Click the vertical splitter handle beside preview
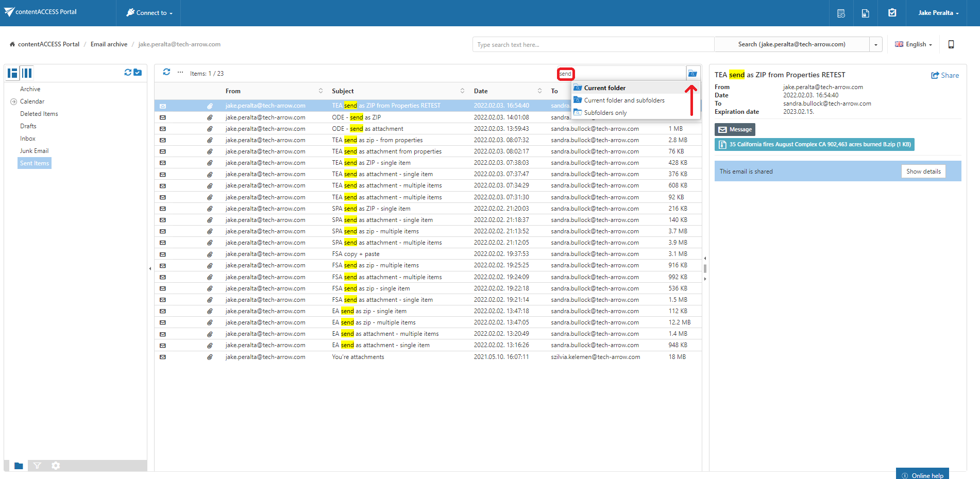This screenshot has height=479, width=980. [705, 268]
